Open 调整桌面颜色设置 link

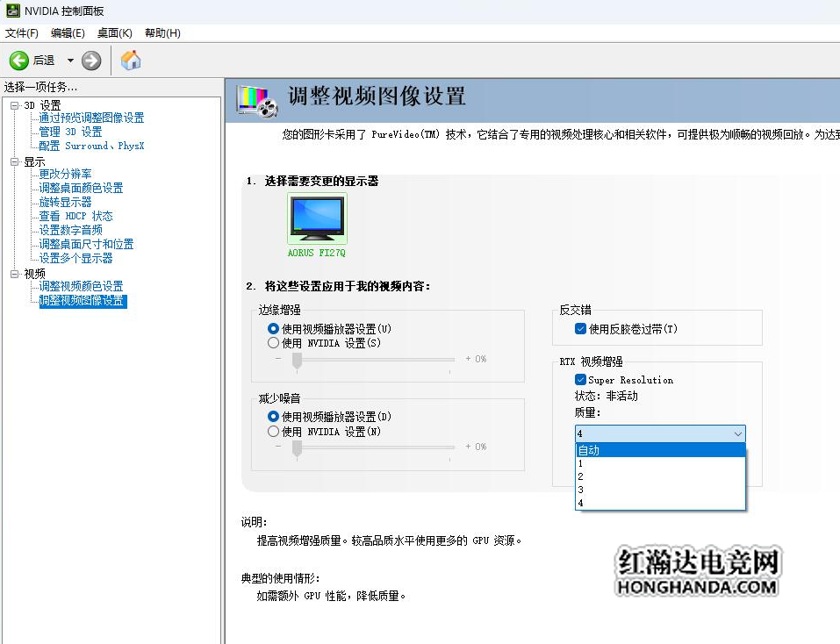point(81,188)
